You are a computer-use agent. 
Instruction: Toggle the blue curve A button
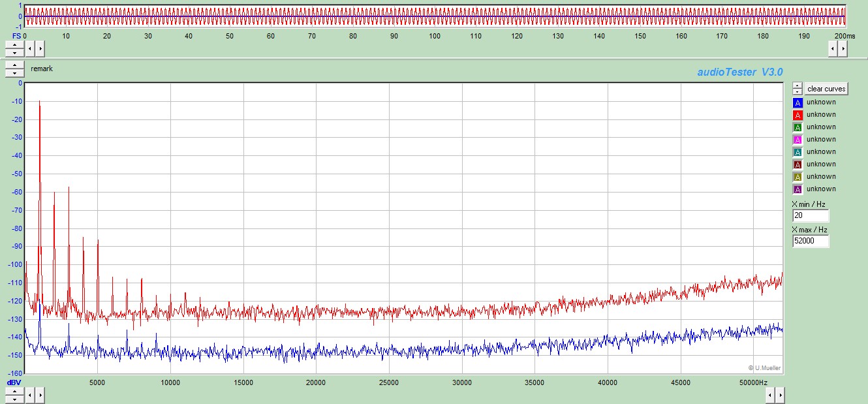coord(797,102)
